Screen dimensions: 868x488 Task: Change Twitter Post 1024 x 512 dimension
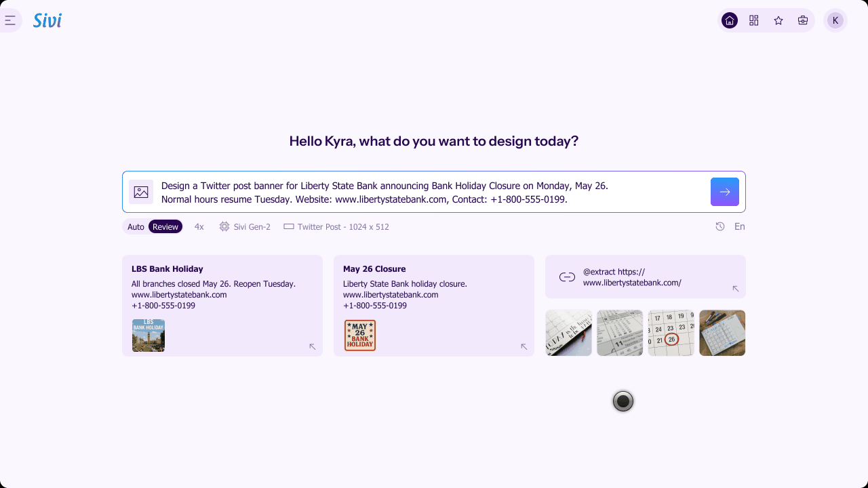[x=336, y=227]
